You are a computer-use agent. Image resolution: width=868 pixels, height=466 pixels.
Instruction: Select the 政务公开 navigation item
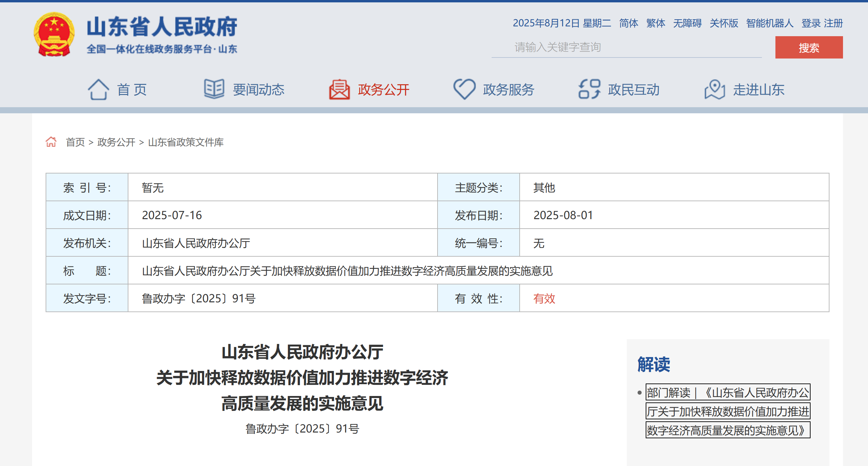383,90
